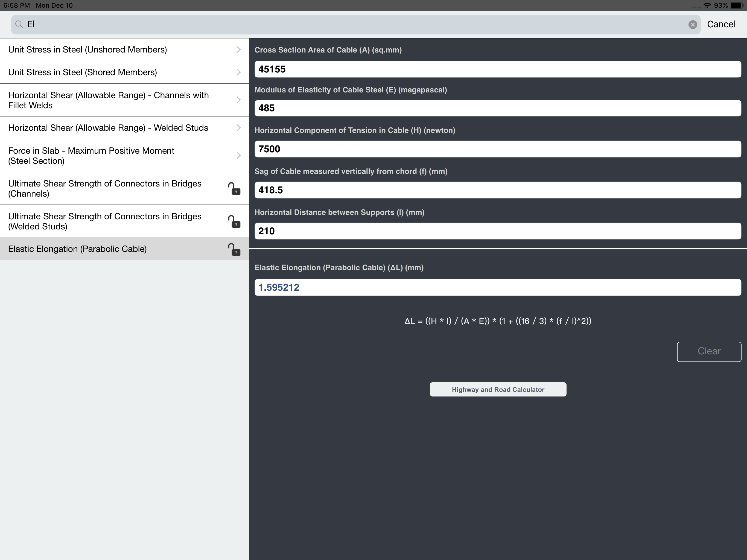Screen dimensions: 747x560
Task: Tap lock icon on Elastic Elongation row
Action: 234,249
